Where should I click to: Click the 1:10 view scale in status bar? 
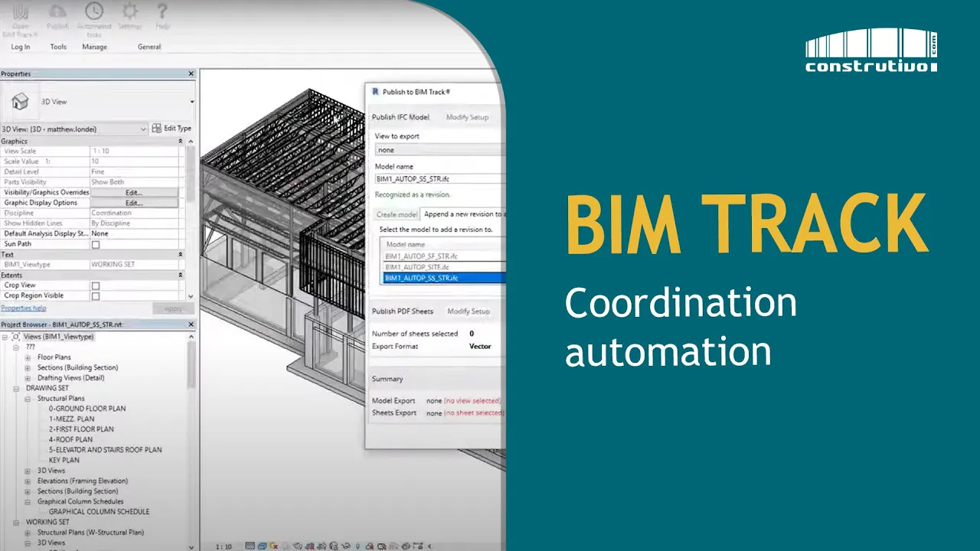tap(223, 546)
